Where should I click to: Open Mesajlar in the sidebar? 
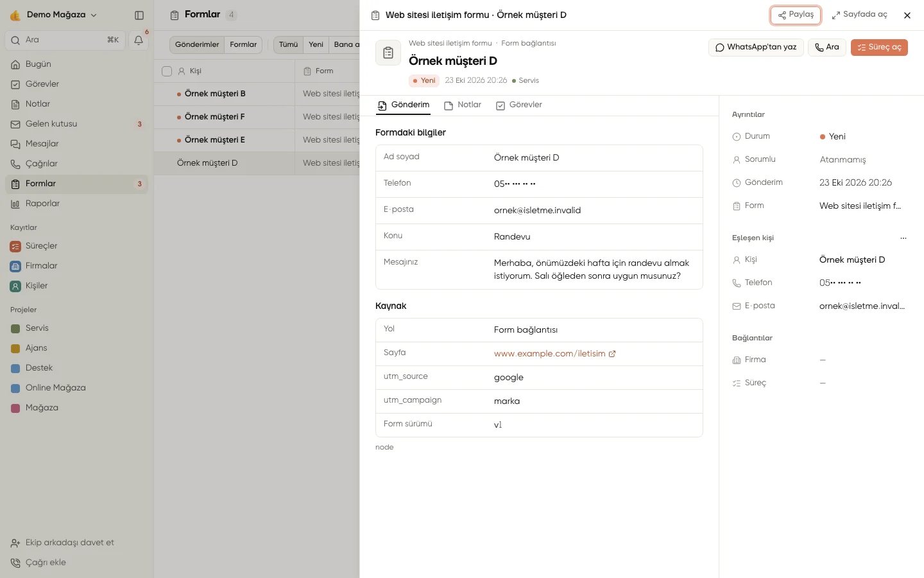76,144
